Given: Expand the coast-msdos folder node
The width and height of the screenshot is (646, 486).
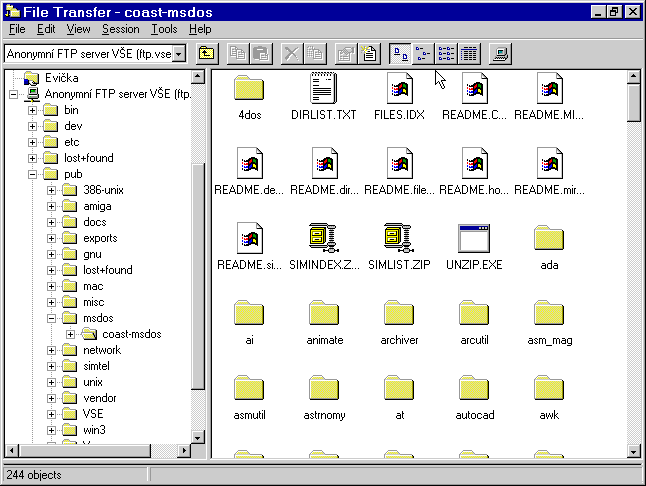Looking at the screenshot, I should click(x=70, y=334).
